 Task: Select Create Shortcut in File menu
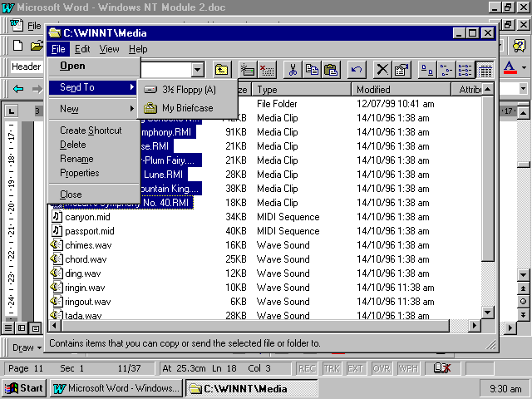tap(91, 131)
